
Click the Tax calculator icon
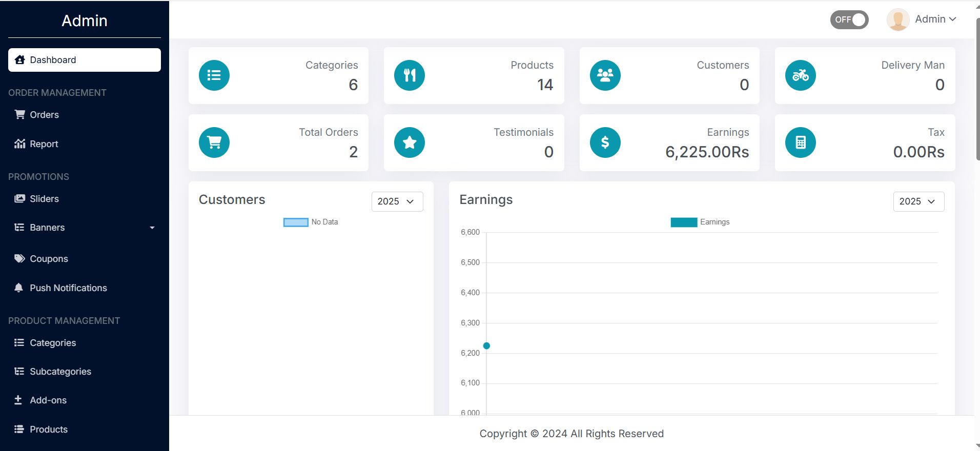pos(801,142)
